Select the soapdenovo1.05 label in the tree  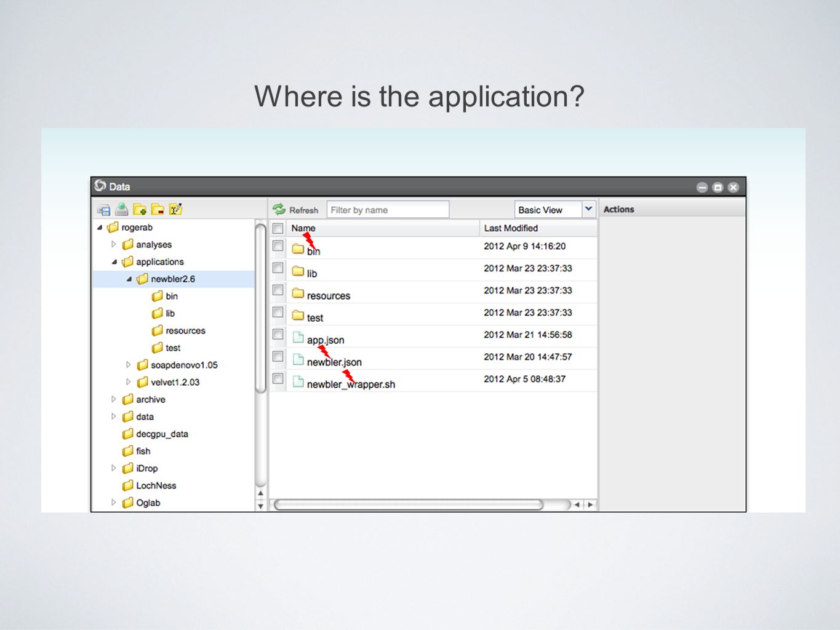point(185,365)
